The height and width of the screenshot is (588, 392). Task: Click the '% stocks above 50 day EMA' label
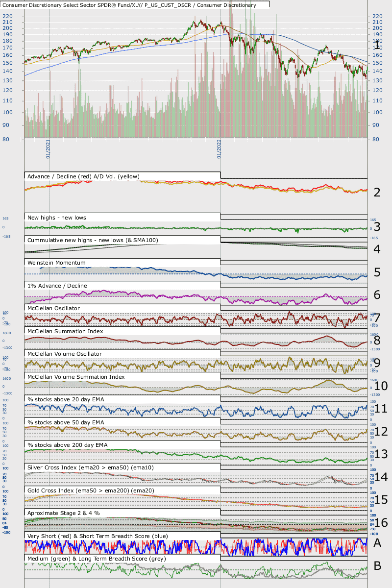click(66, 422)
